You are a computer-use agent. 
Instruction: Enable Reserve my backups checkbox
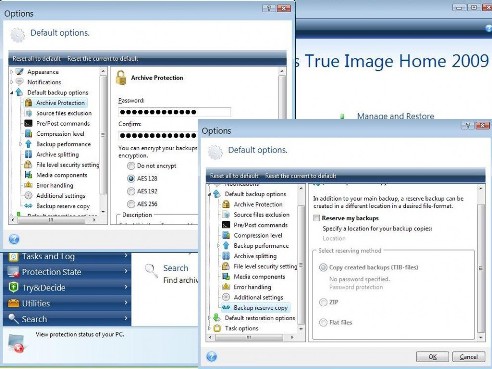(316, 218)
